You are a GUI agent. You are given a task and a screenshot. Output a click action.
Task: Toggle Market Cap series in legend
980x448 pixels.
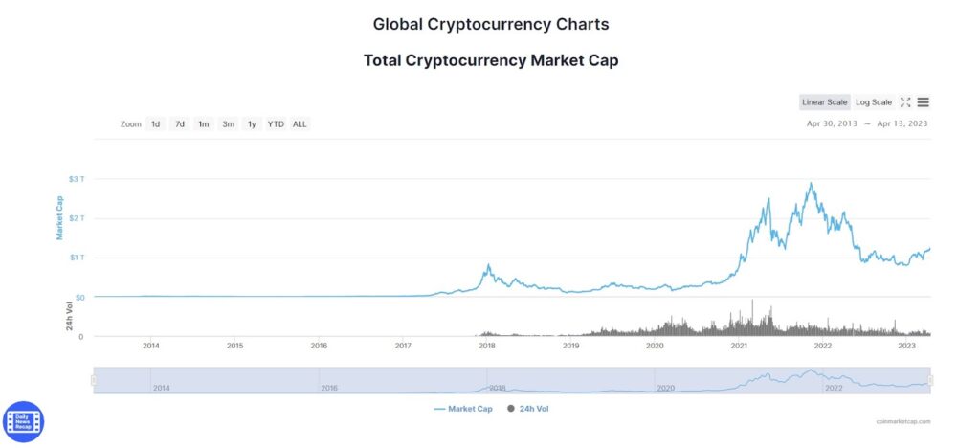(x=463, y=409)
